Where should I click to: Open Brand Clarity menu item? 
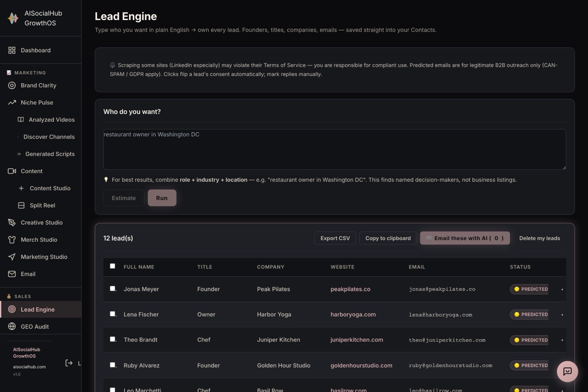pyautogui.click(x=41, y=85)
